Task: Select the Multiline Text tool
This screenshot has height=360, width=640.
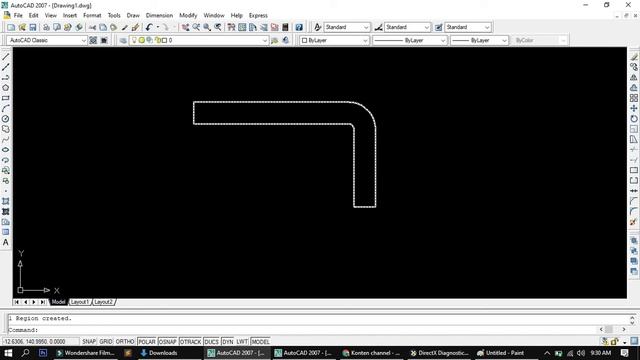Action: click(x=6, y=242)
